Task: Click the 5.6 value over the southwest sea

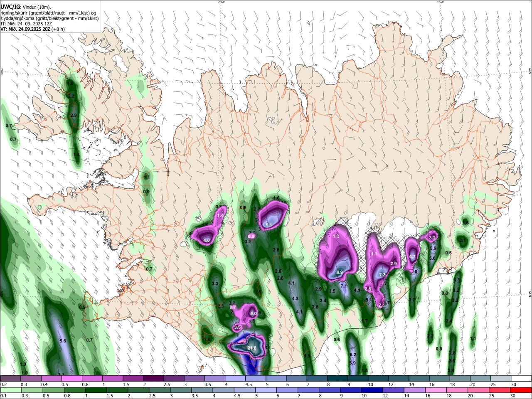Action: pos(63,341)
